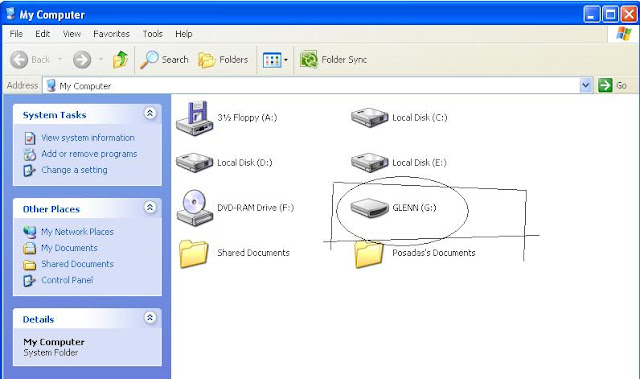The height and width of the screenshot is (379, 640).
Task: Open the Search pane from the toolbar
Action: coord(164,60)
